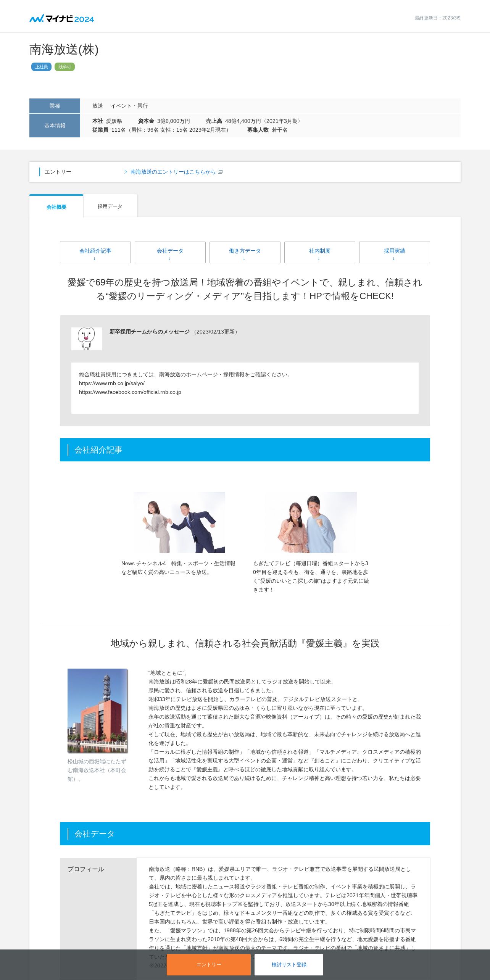Viewport: 490px width, 980px height.
Task: Click the プロフィール row label
Action: point(86,869)
